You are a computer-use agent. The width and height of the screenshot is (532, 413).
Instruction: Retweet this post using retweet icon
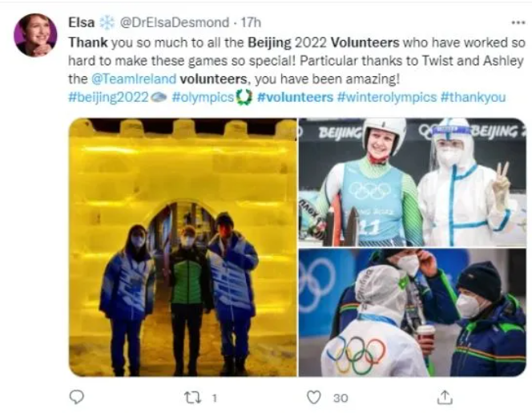tap(193, 397)
